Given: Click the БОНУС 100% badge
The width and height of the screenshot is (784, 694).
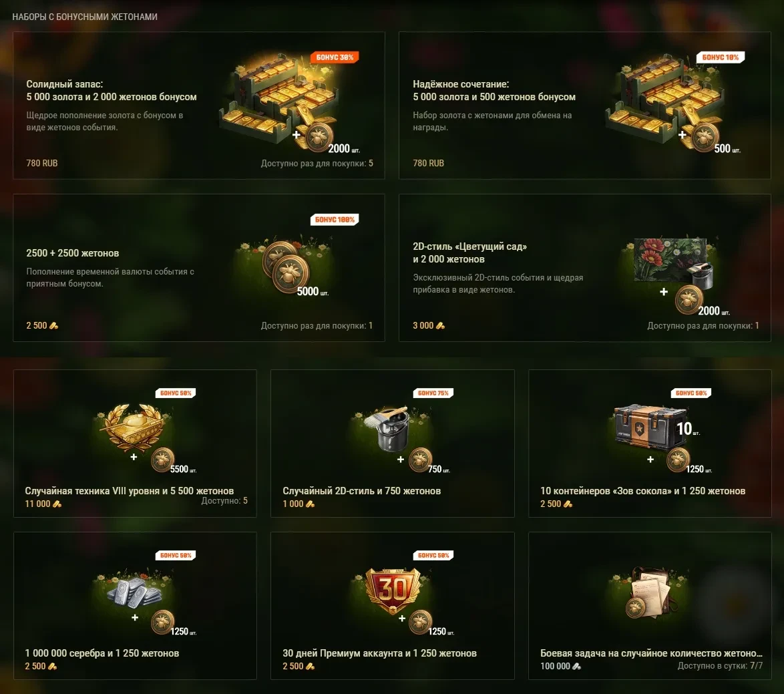Looking at the screenshot, I should pos(335,220).
